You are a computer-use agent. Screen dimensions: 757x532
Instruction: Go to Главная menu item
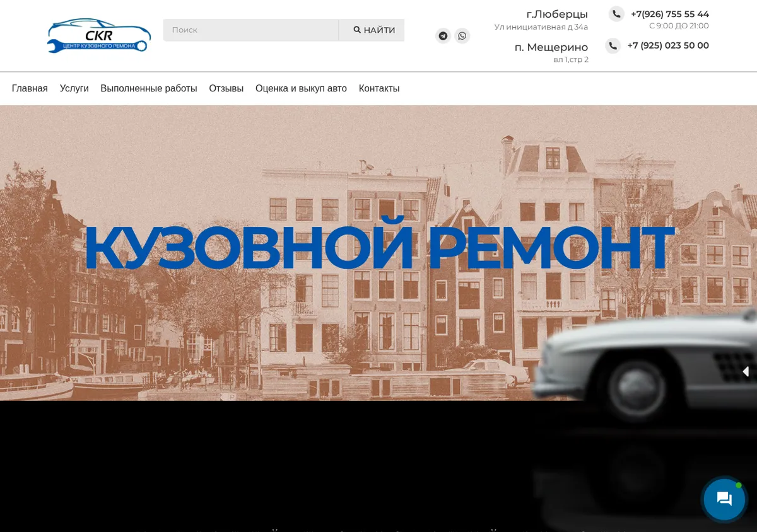click(30, 88)
